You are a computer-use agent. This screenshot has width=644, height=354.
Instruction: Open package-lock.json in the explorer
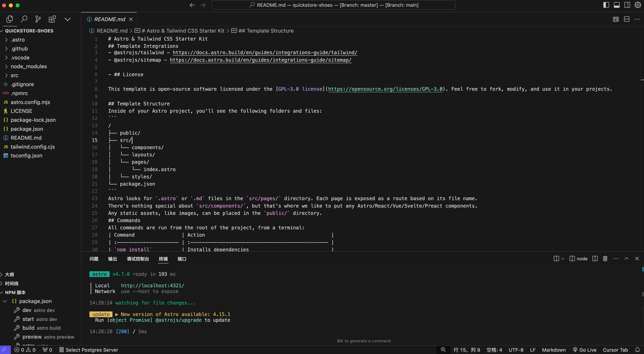click(33, 120)
